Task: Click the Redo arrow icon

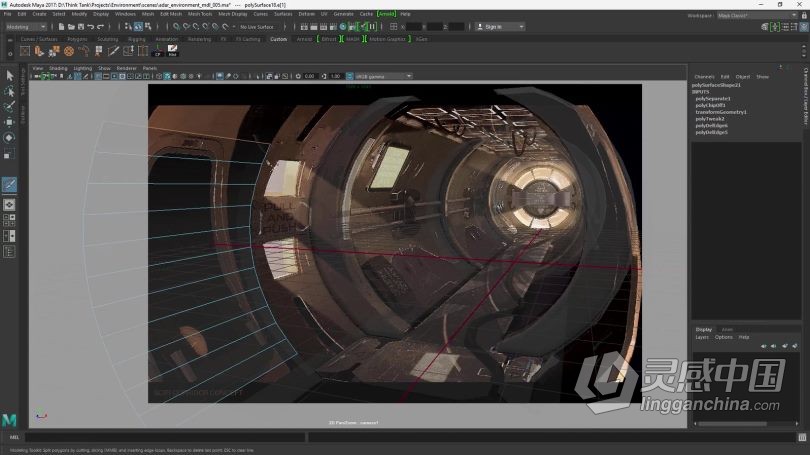Action: coord(100,26)
